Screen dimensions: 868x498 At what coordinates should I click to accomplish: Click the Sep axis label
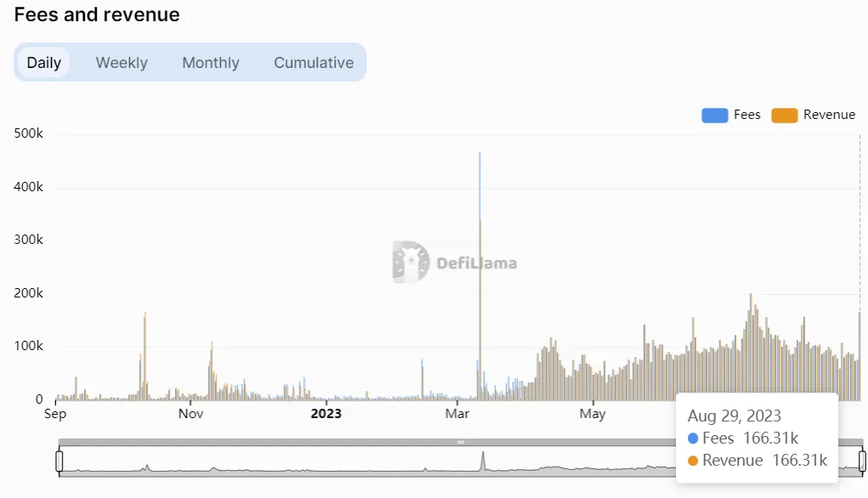pos(55,414)
